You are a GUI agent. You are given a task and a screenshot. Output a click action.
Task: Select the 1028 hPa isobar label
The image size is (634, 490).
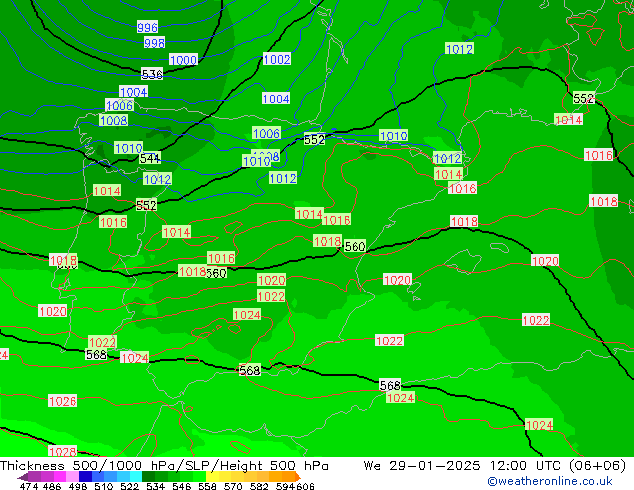coord(63,452)
